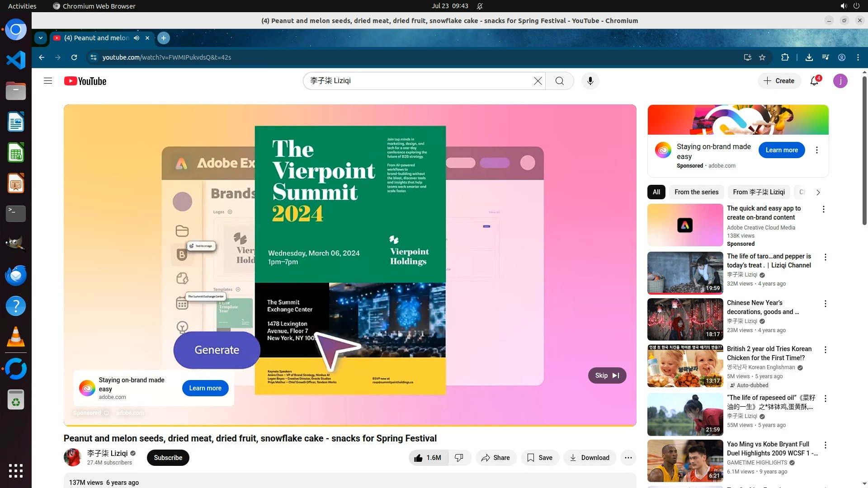Open more actions ellipsis below video
Screen dimensions: 868x488
coord(628,458)
